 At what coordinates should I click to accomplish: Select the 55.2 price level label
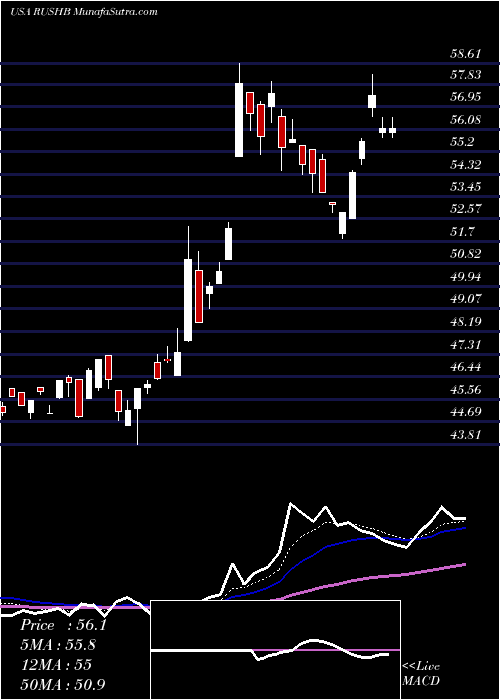coord(462,142)
